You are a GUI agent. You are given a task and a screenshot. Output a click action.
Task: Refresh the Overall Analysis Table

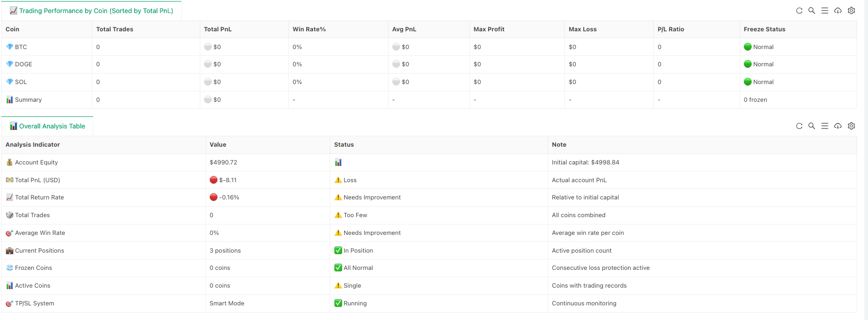pos(799,126)
